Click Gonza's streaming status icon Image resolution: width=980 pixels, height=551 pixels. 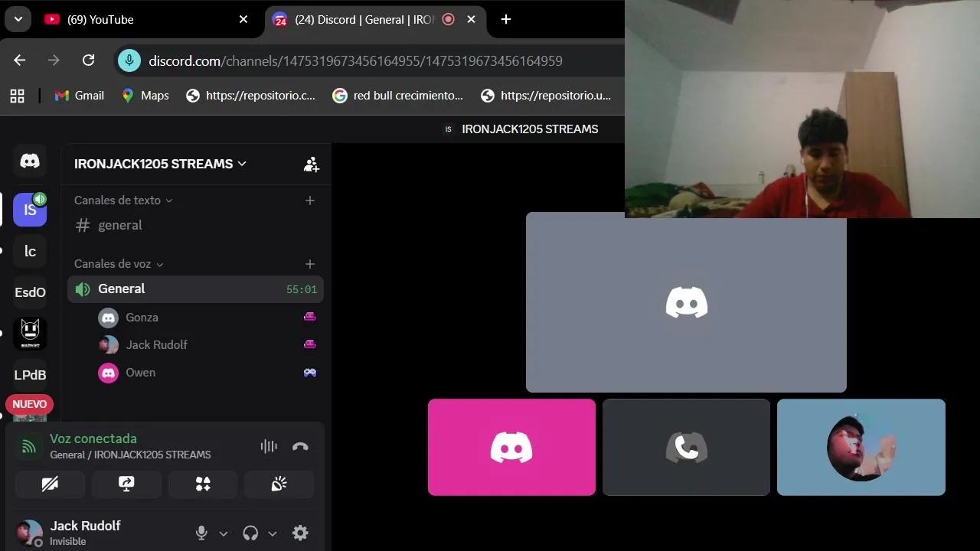point(310,317)
